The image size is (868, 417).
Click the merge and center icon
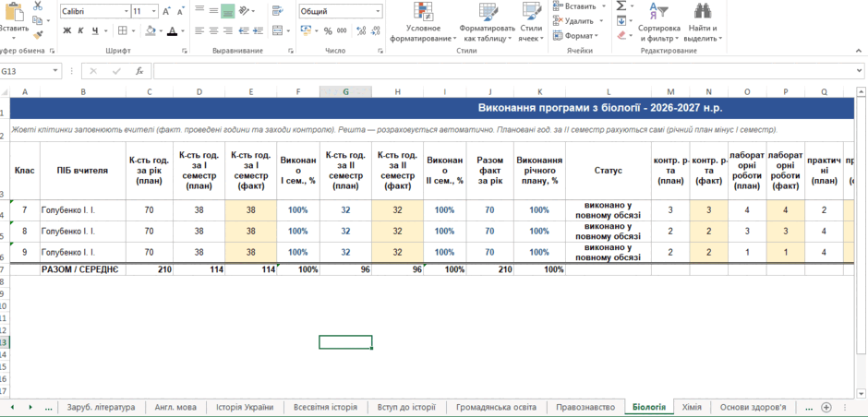pyautogui.click(x=277, y=30)
